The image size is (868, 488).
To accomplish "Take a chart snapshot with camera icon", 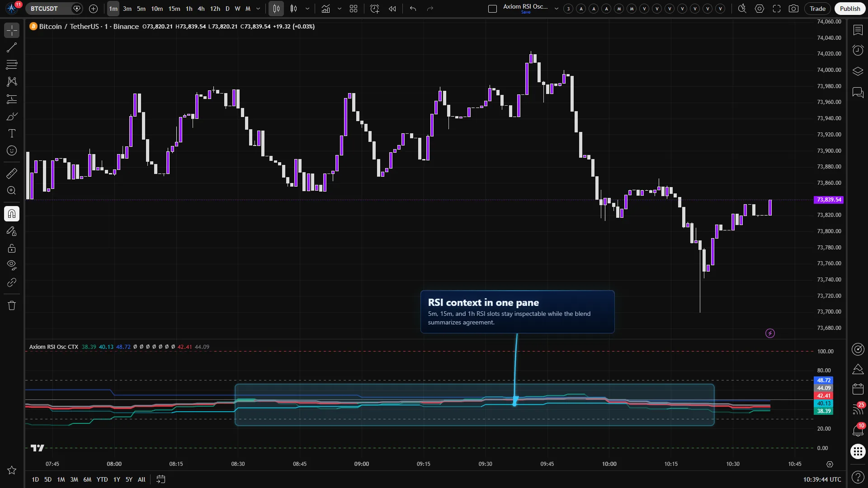I will click(793, 9).
